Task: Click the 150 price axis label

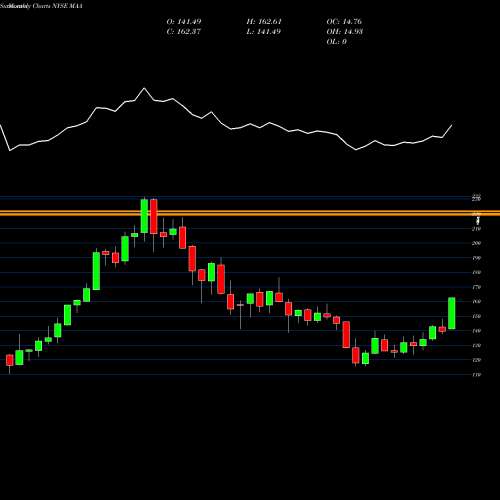Action: click(x=476, y=316)
